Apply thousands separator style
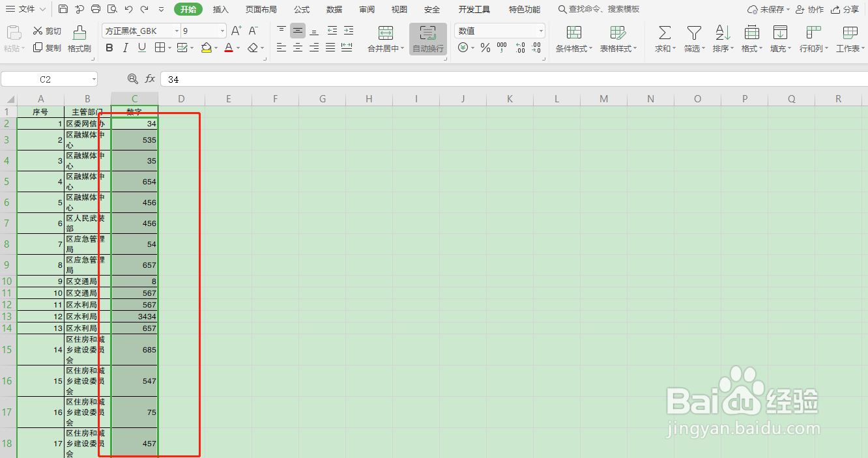The height and width of the screenshot is (458, 868). point(502,48)
